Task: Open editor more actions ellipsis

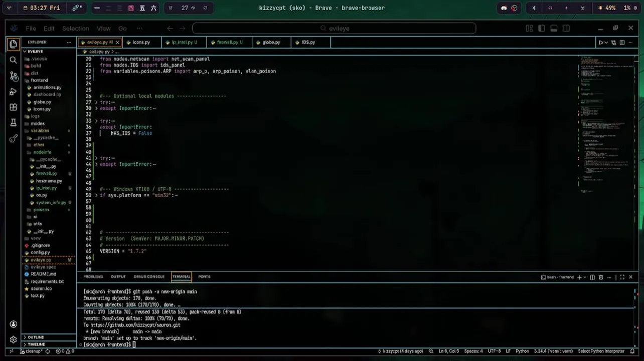Action: (x=631, y=43)
